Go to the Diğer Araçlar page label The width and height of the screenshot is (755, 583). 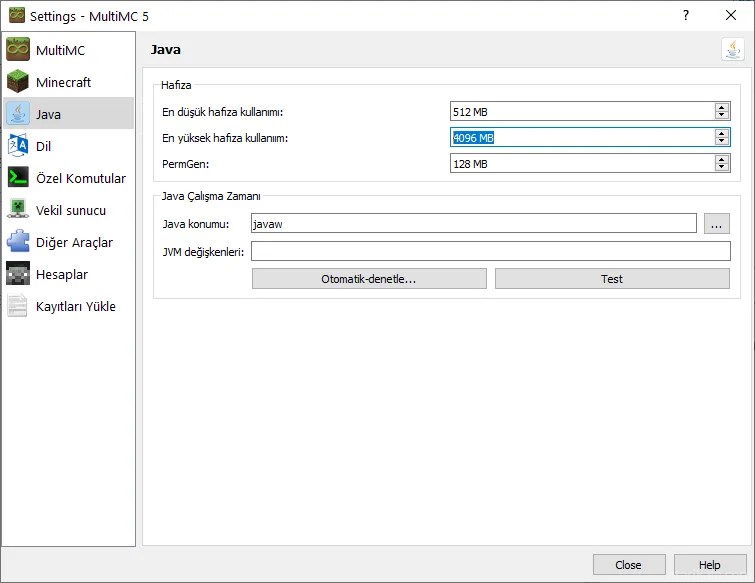pos(74,242)
